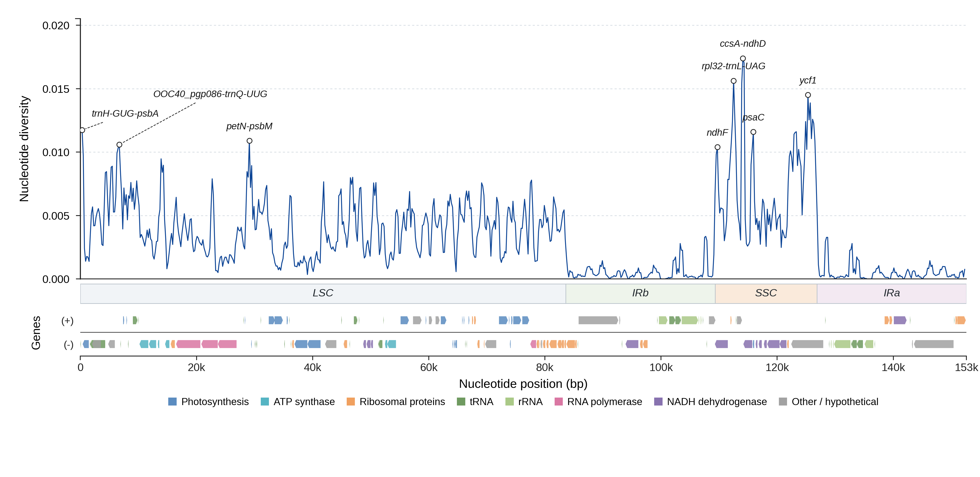Viewport: 980px width, 477px height.
Task: Click the purple NADH gene on IRa plus strand
Action: pyautogui.click(x=900, y=321)
